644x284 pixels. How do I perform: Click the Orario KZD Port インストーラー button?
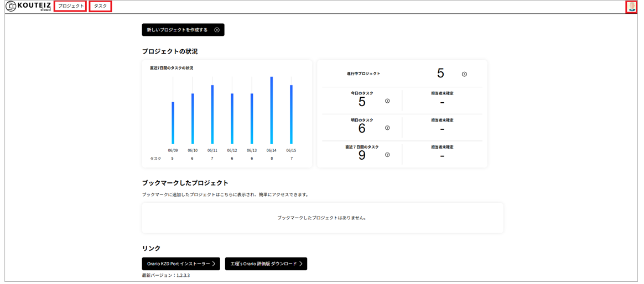click(x=181, y=264)
